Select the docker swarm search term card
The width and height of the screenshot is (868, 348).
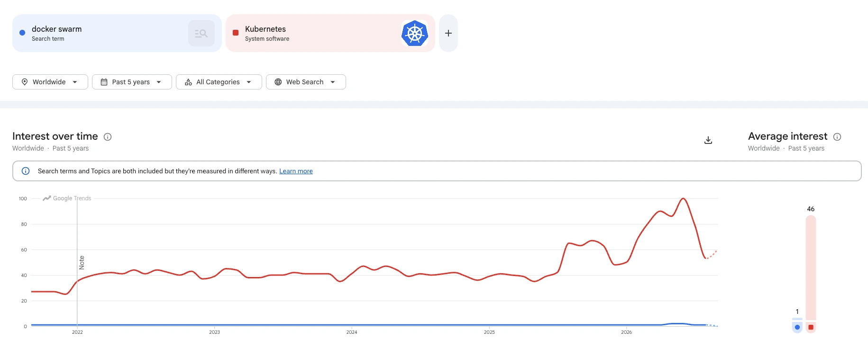pos(117,33)
